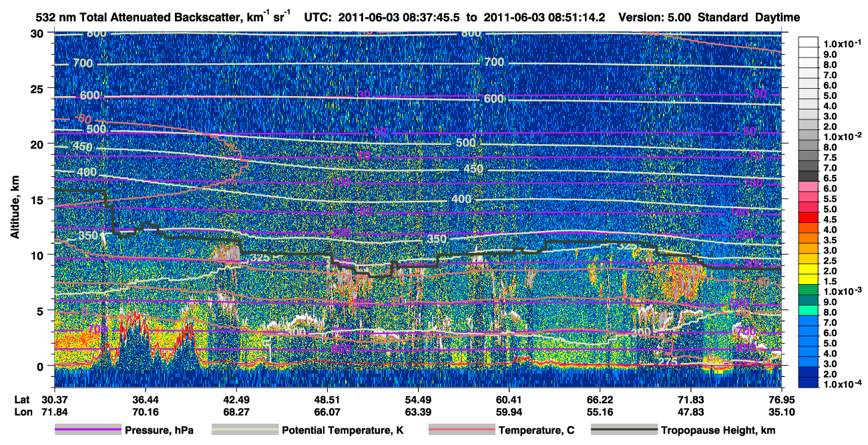The width and height of the screenshot is (868, 445).
Task: Click longitude value 71.84
Action: [x=54, y=411]
